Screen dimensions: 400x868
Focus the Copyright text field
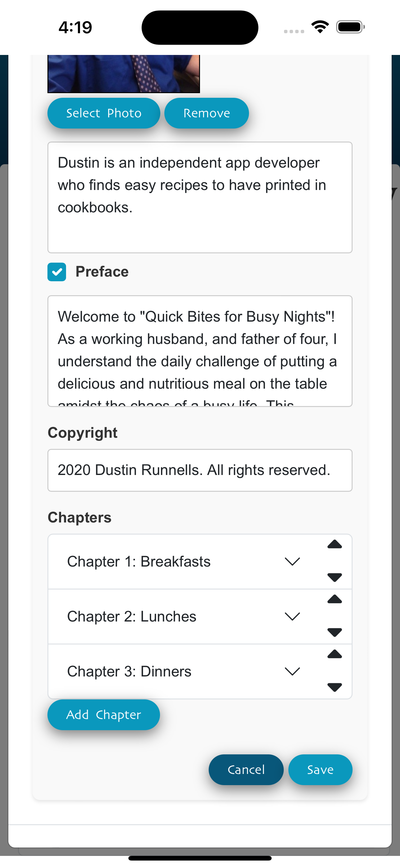tap(200, 470)
